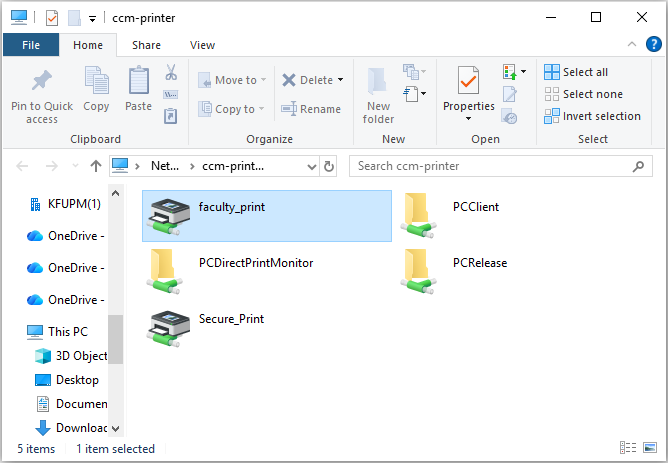Open the File menu tab
668x463 pixels.
(x=31, y=45)
